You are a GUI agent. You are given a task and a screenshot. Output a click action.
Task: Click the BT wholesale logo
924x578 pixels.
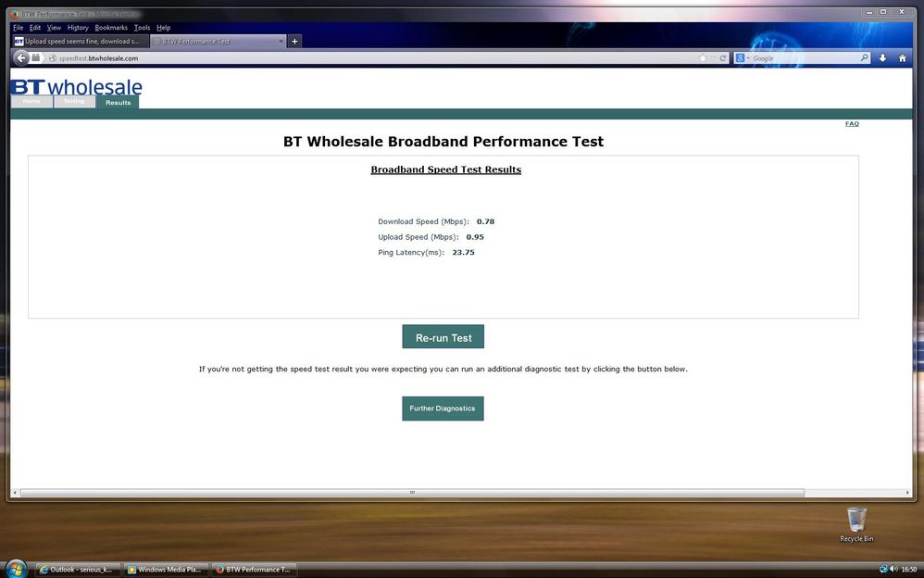(77, 87)
